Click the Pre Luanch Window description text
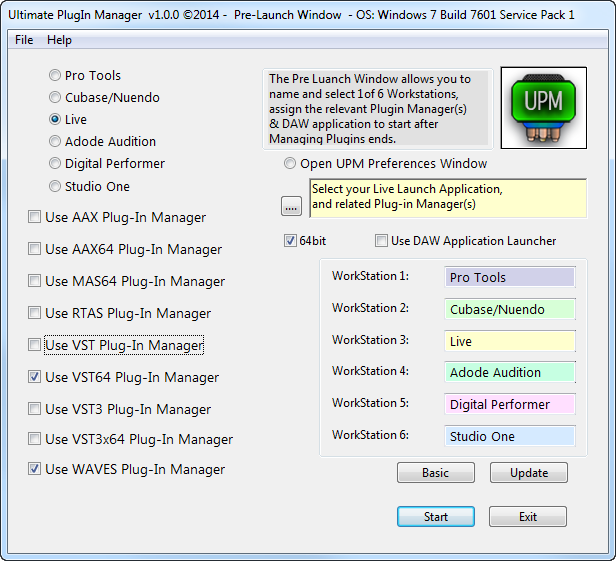Screen dimensions: 616x561 pyautogui.click(x=378, y=109)
